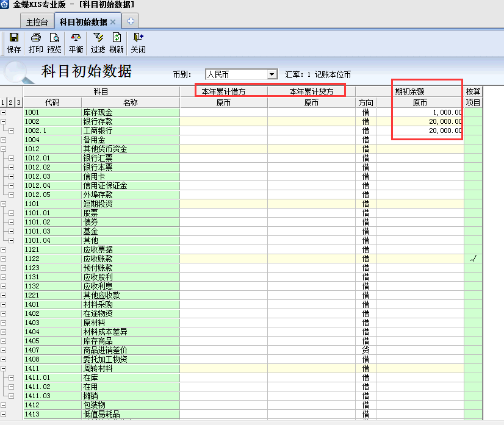This screenshot has height=425, width=504.
Task: Switch to the 主控台 tab
Action: tap(36, 20)
